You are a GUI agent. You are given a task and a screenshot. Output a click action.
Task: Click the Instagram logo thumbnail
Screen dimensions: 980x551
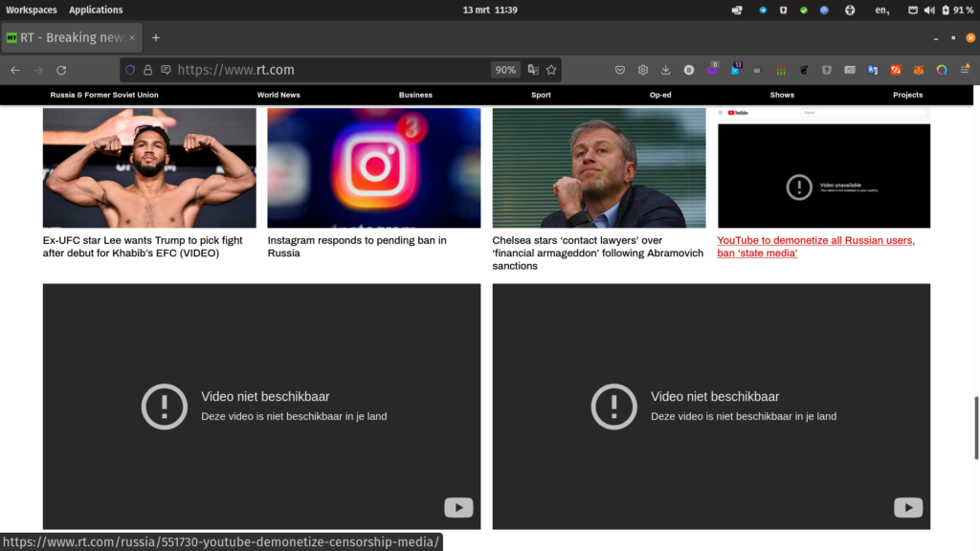click(374, 168)
